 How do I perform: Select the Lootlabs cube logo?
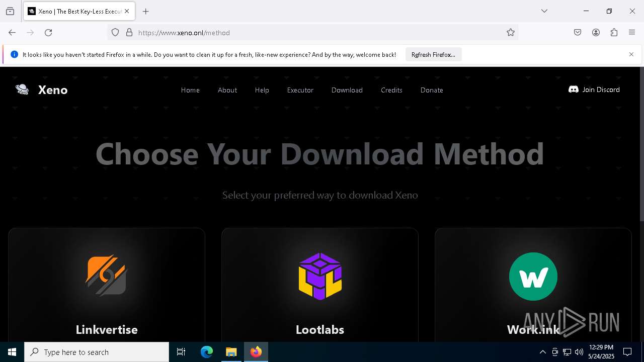pyautogui.click(x=320, y=276)
